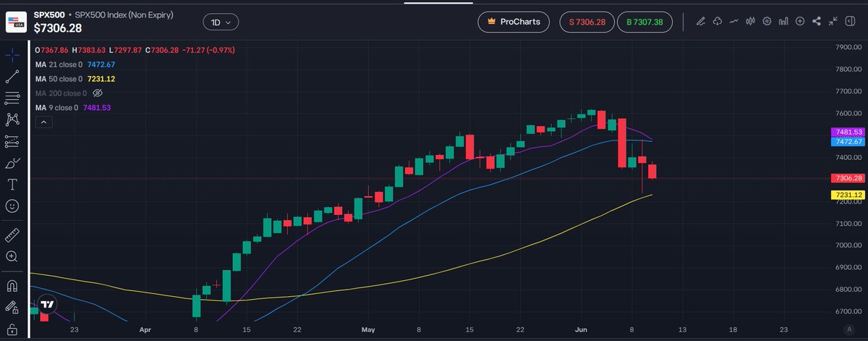Toggle the side panel icon

pyautogui.click(x=850, y=22)
